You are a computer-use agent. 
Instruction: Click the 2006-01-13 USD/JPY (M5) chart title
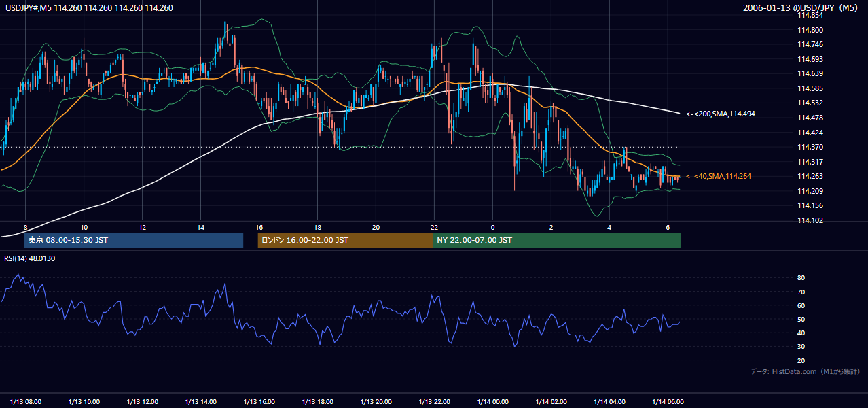pos(801,8)
